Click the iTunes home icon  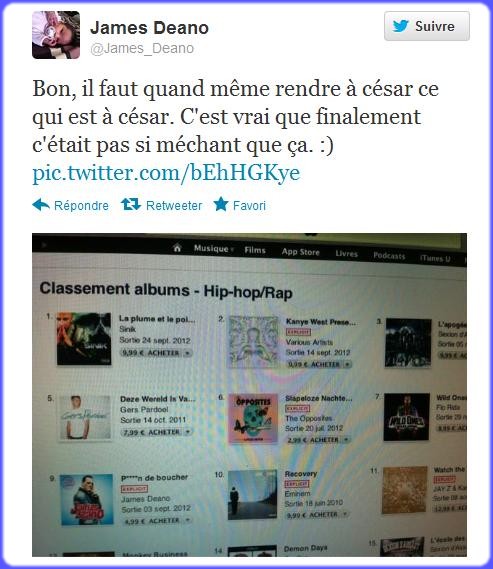pos(177,248)
